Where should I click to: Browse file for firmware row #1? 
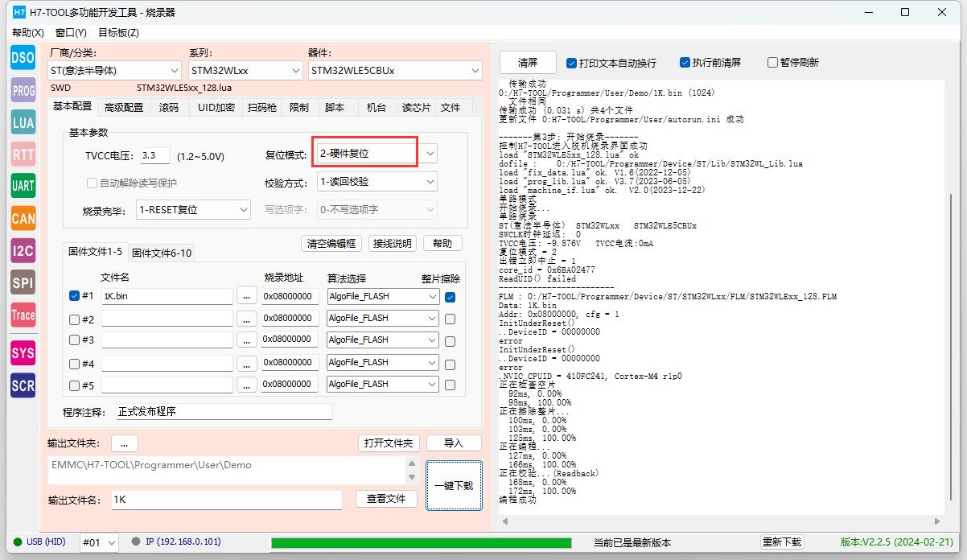[248, 297]
